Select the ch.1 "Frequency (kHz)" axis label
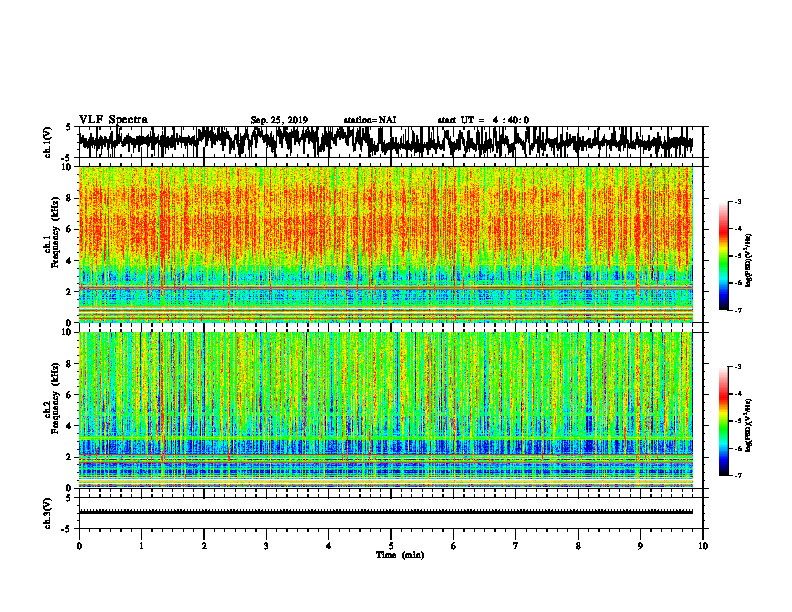The image size is (792, 612). tap(55, 232)
